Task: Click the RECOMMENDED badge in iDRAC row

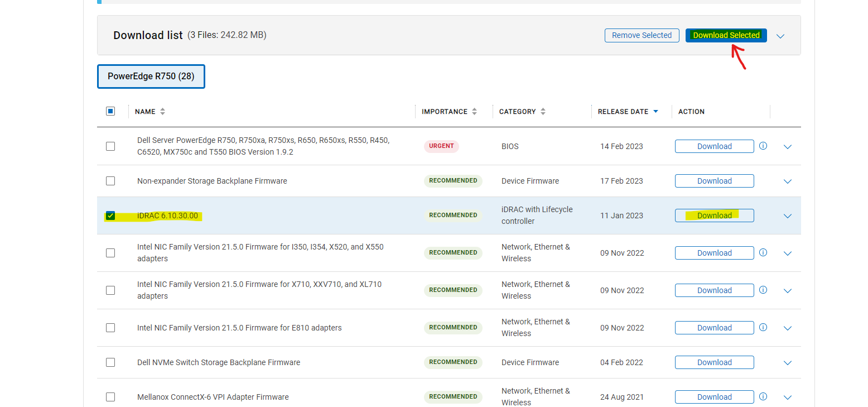Action: 453,216
